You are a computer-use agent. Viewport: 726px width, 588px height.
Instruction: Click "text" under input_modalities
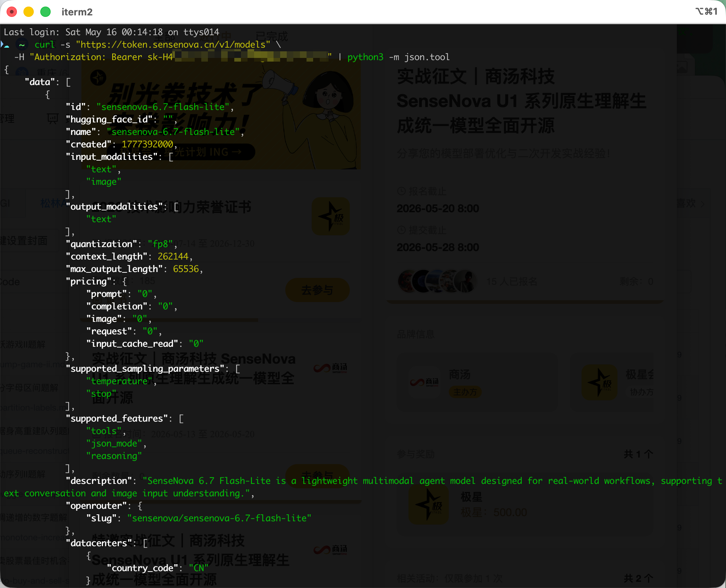pyautogui.click(x=101, y=169)
